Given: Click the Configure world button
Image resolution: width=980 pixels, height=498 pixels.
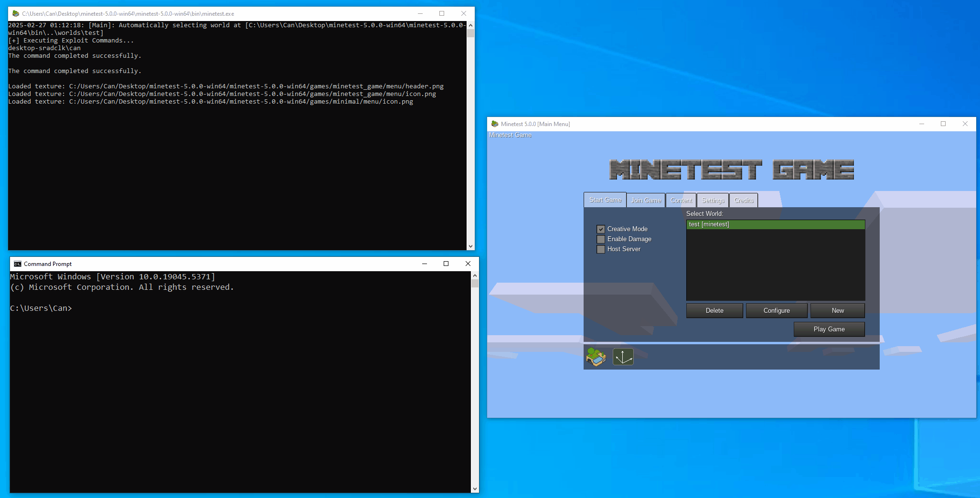Looking at the screenshot, I should coord(777,311).
